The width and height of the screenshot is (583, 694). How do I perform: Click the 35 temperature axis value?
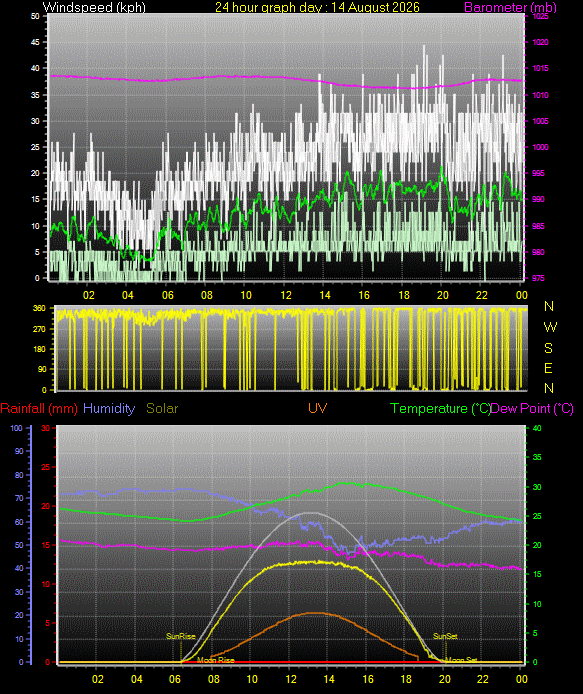537,457
